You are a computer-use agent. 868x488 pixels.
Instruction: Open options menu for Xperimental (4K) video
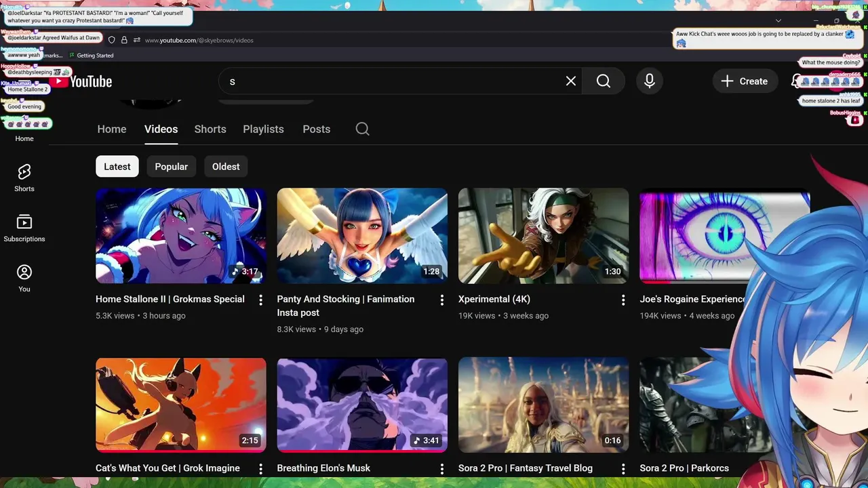(623, 300)
